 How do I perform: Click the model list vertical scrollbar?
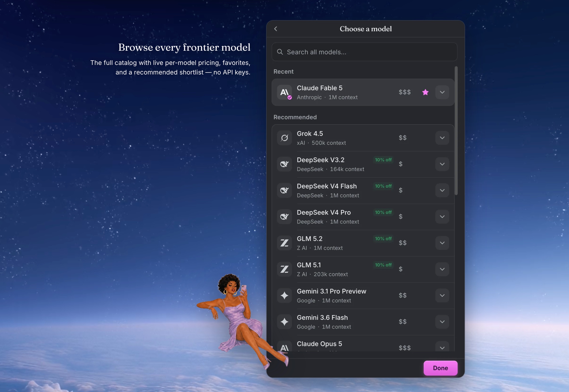coord(456,131)
